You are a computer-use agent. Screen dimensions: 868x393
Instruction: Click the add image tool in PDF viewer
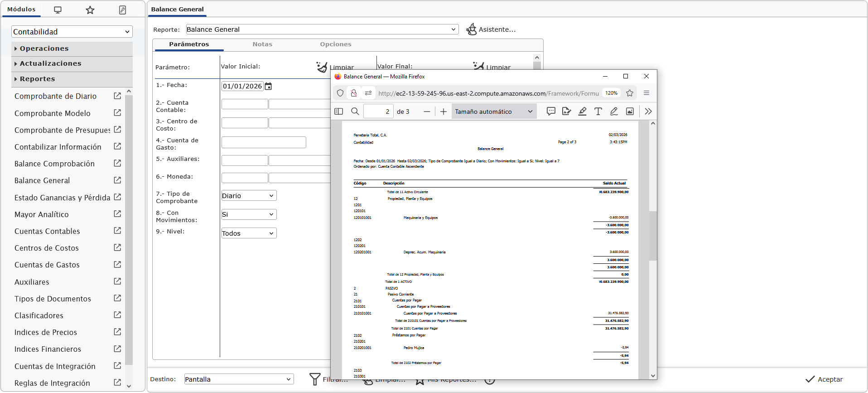point(630,112)
